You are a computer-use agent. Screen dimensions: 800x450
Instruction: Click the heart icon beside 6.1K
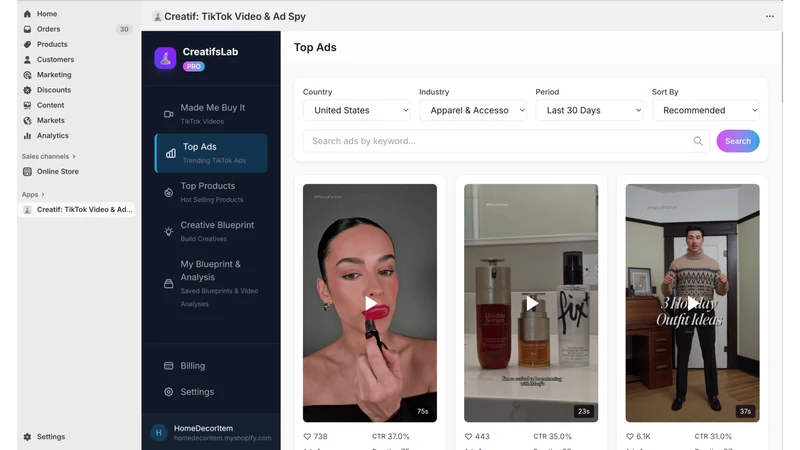(630, 436)
